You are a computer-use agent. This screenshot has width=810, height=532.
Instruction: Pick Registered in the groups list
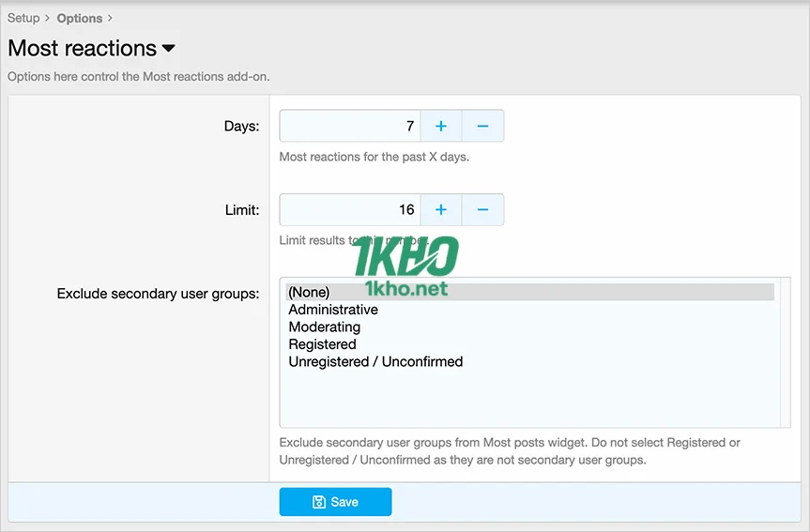[x=323, y=344]
